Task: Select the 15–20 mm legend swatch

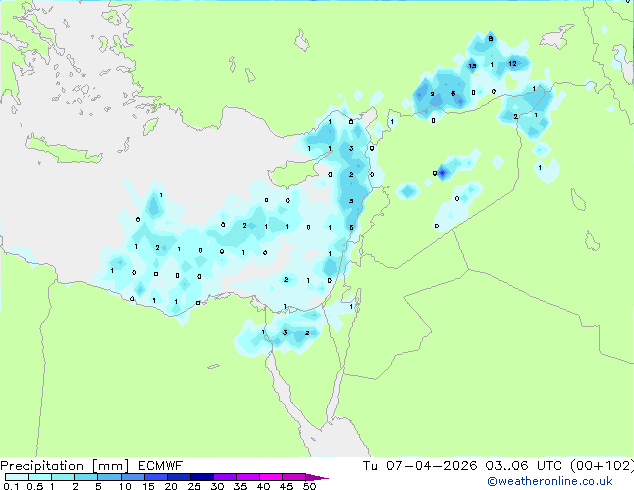Action: click(156, 477)
